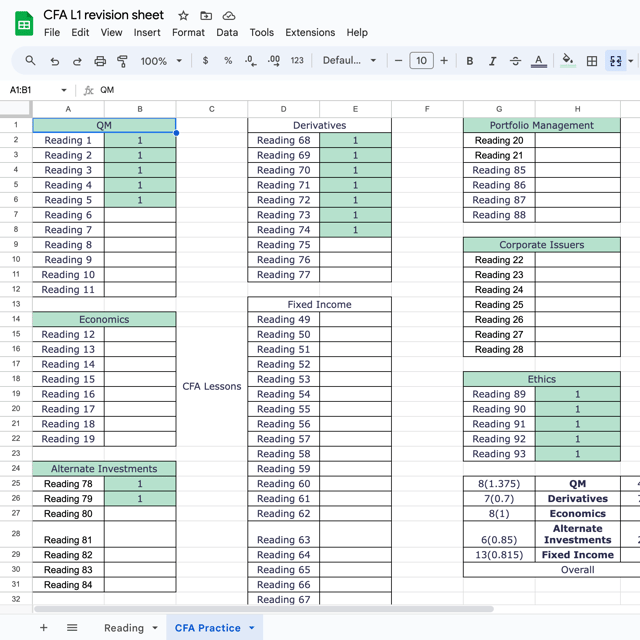Show all sheets list
640x640 pixels.
[72, 628]
